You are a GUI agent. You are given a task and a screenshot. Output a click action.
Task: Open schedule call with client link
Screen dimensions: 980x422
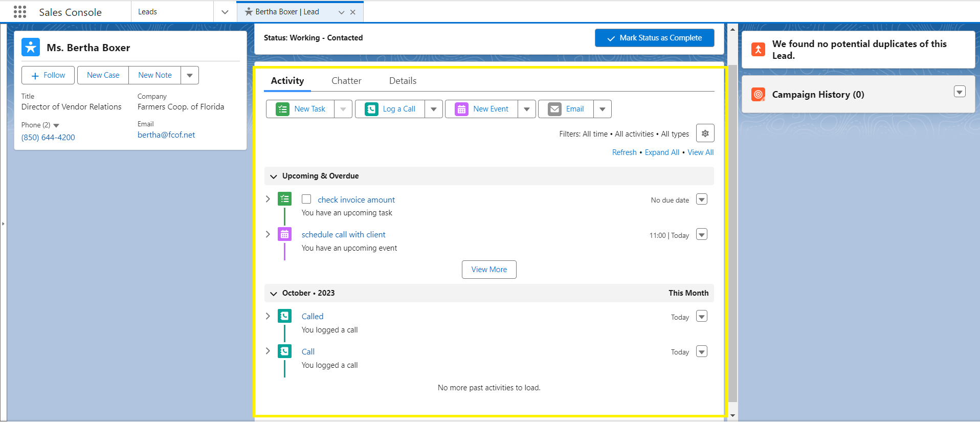tap(343, 235)
